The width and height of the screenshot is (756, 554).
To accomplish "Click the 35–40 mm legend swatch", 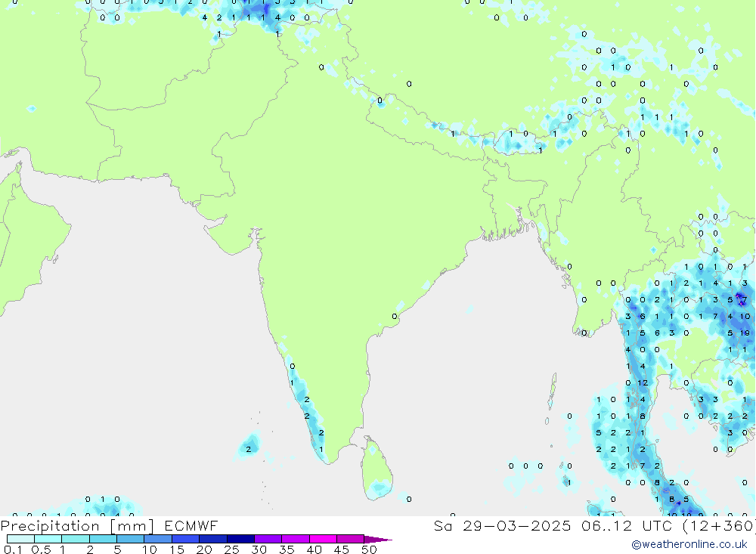I will (296, 539).
